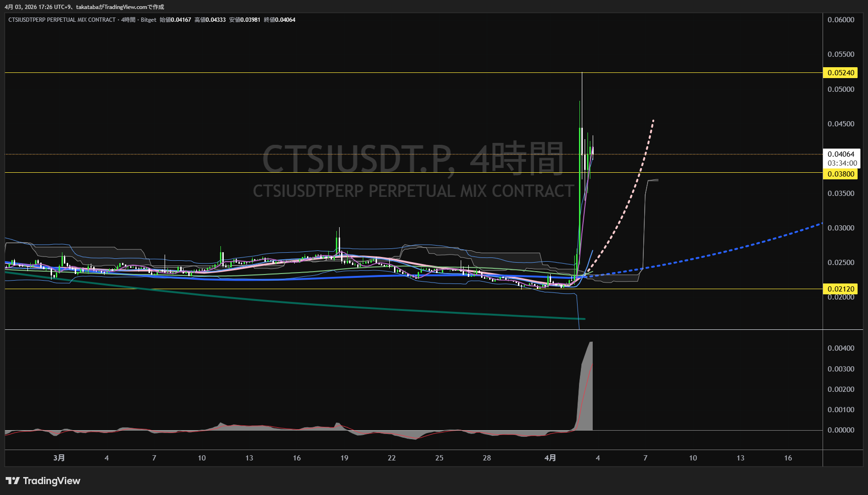868x495 pixels.
Task: Select the 28 date on time axis
Action: click(487, 458)
